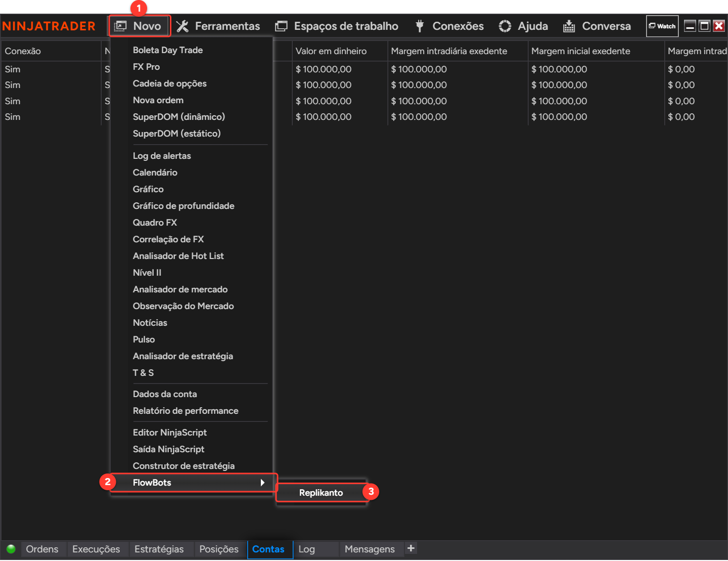Open Conexões menu
Image resolution: width=728 pixels, height=561 pixels.
point(449,26)
